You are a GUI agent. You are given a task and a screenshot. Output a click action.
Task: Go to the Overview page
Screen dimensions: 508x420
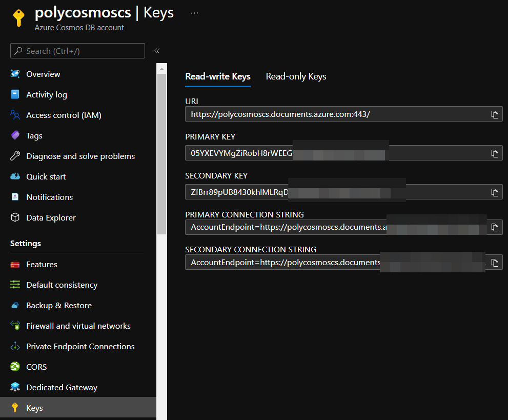[x=43, y=74]
